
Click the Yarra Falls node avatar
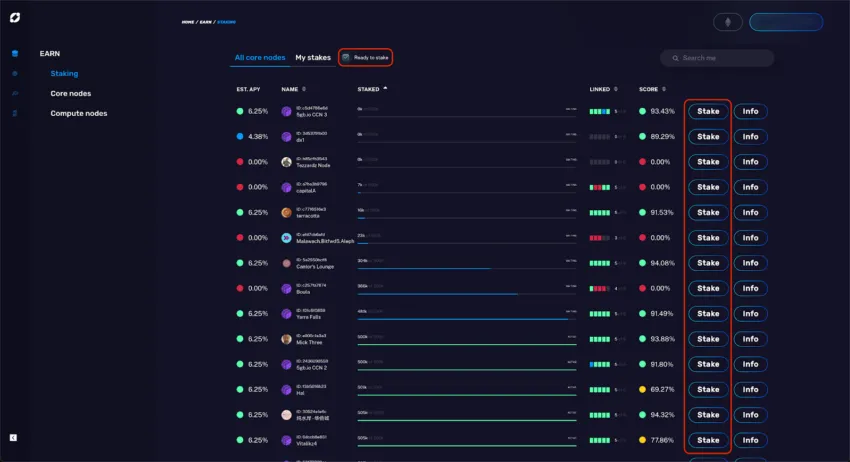(286, 313)
